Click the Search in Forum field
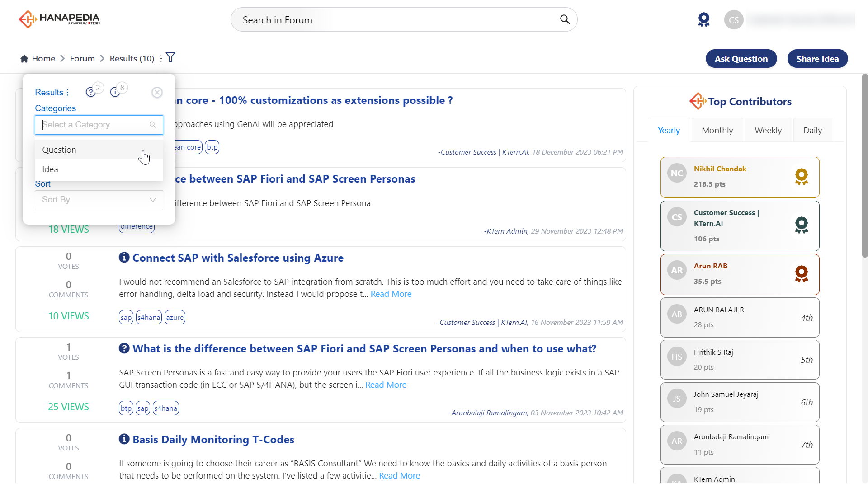The width and height of the screenshot is (868, 488). [404, 19]
